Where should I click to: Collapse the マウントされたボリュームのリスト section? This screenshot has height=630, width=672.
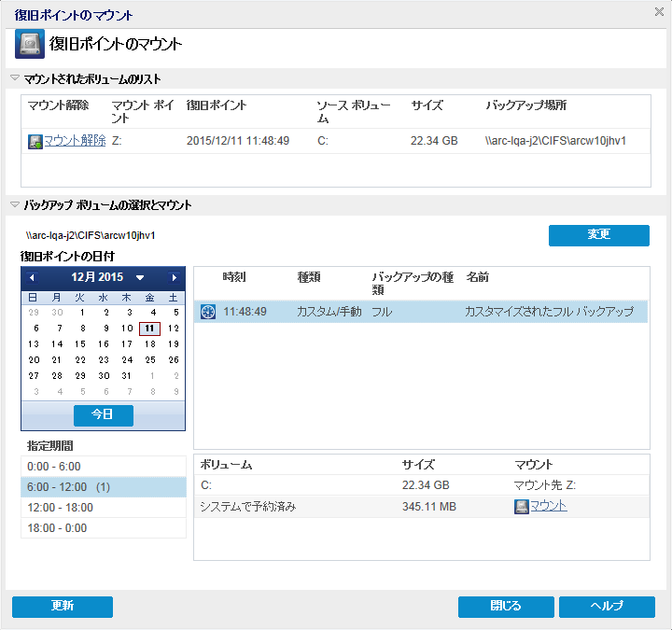(15, 78)
